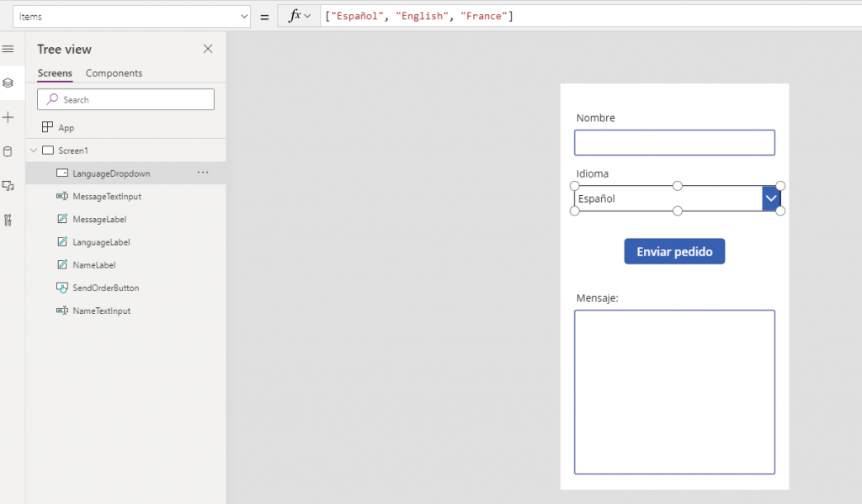This screenshot has width=862, height=504.
Task: Select SendOrderButton in the tree
Action: (105, 288)
